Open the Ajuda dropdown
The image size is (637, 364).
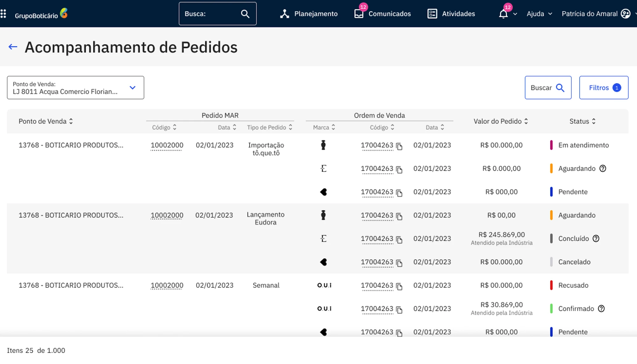pos(539,14)
